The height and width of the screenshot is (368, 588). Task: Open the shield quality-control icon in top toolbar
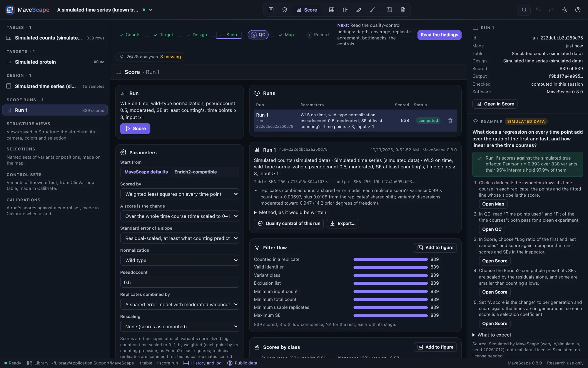click(284, 10)
